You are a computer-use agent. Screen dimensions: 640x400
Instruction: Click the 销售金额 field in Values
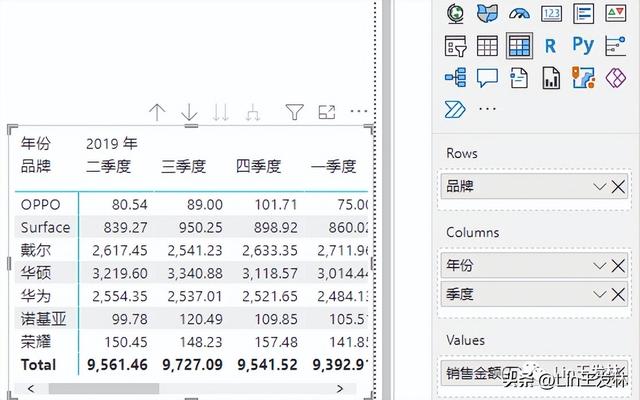[x=534, y=373]
